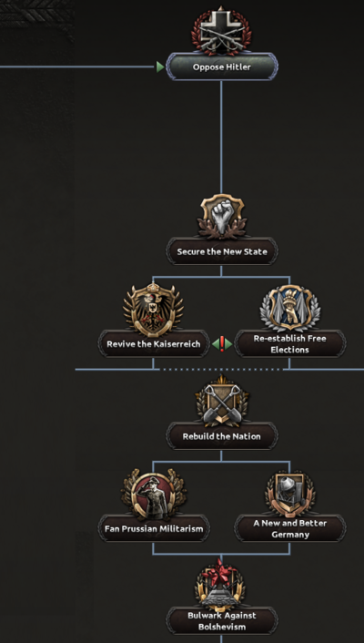
Task: Select the saluting officer Prussian Militarism icon
Action: pos(153,495)
